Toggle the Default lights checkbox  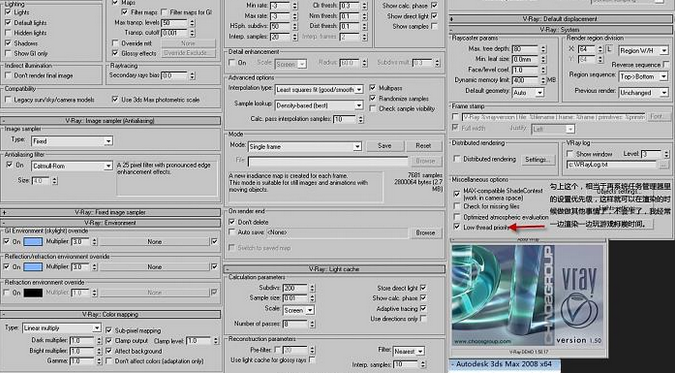pyautogui.click(x=8, y=22)
